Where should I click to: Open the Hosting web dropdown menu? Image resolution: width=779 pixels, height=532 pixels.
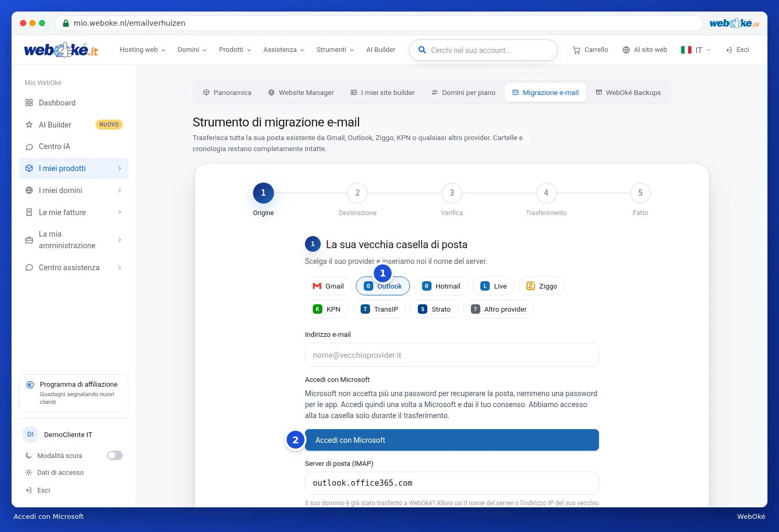[x=143, y=50]
